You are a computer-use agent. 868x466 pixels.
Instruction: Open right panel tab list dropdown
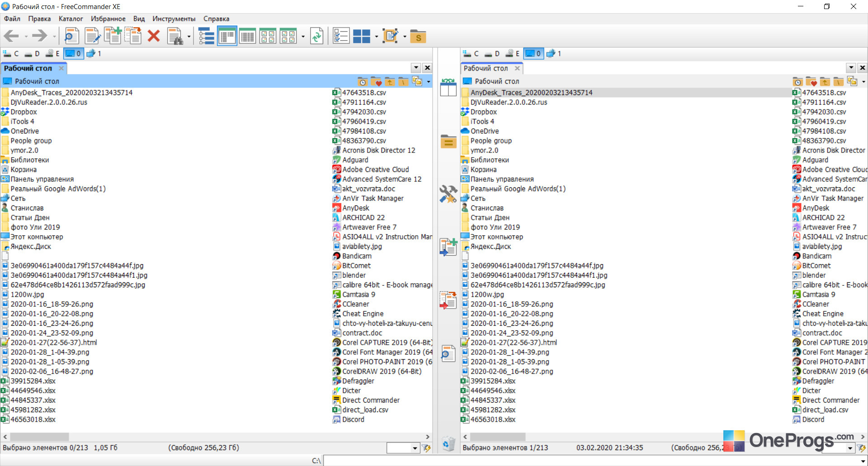tap(851, 68)
